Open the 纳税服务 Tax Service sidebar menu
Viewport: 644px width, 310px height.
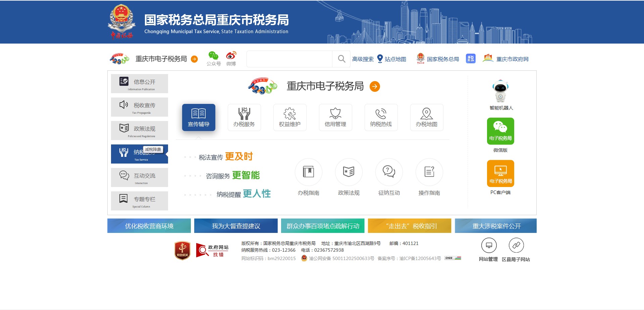pos(140,154)
